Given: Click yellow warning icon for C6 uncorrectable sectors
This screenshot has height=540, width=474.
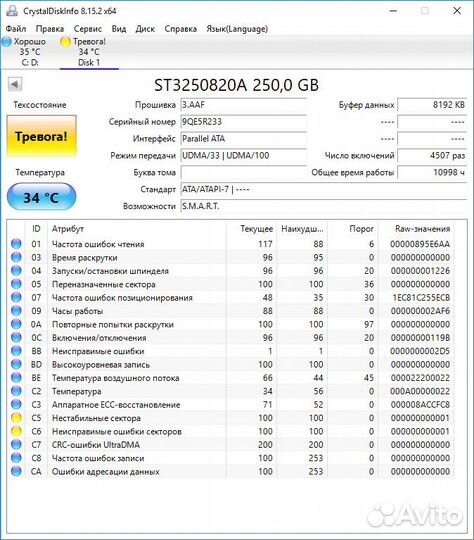Looking at the screenshot, I should click(x=16, y=431).
